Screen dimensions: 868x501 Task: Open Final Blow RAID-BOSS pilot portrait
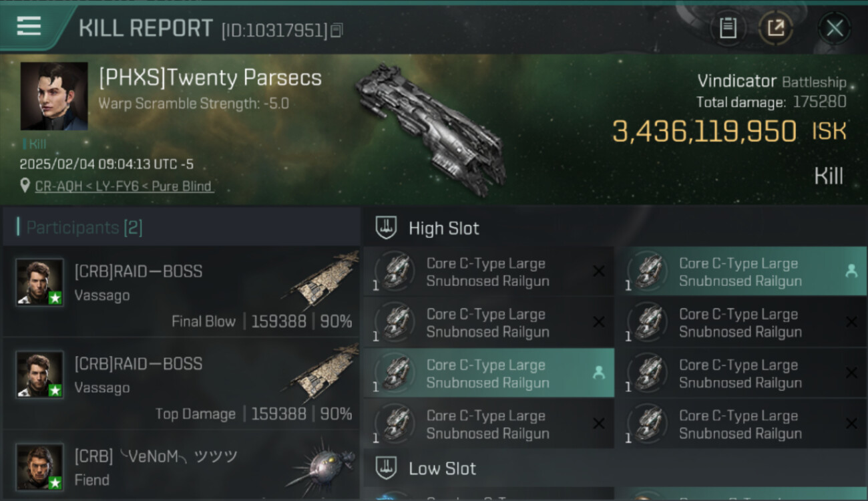40,282
